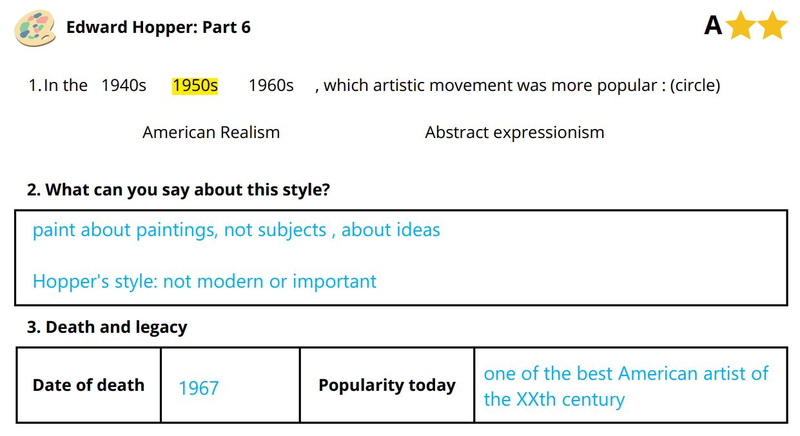Click the first gold star

click(740, 25)
